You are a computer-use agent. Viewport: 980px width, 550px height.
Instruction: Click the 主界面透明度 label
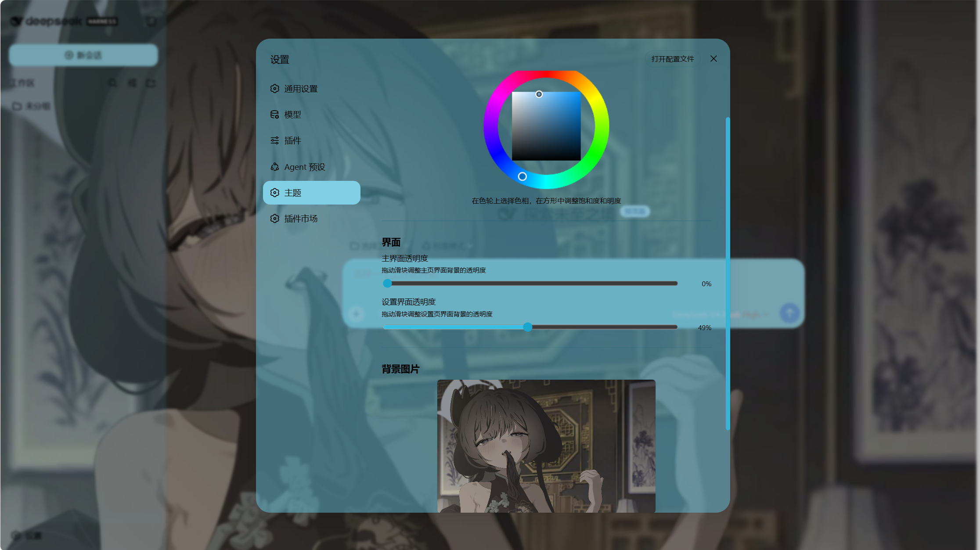coord(404,259)
